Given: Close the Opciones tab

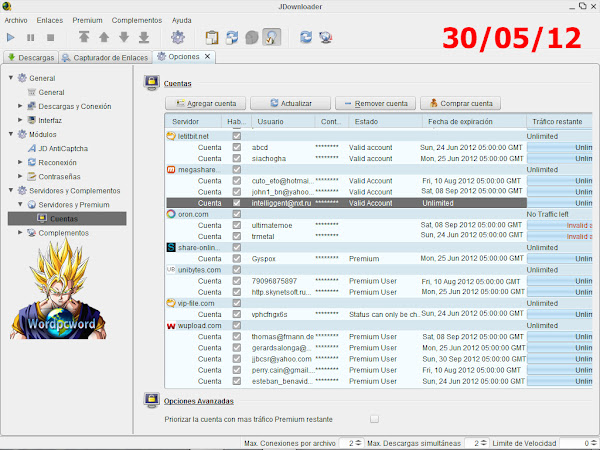Looking at the screenshot, I should click(x=207, y=56).
